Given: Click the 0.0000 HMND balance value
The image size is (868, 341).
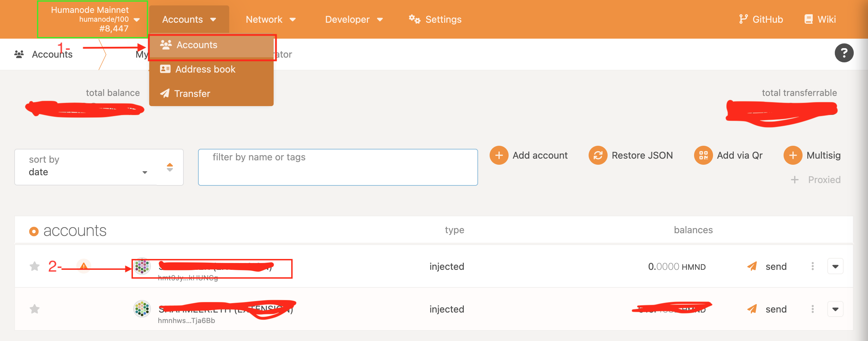Looking at the screenshot, I should tap(677, 267).
